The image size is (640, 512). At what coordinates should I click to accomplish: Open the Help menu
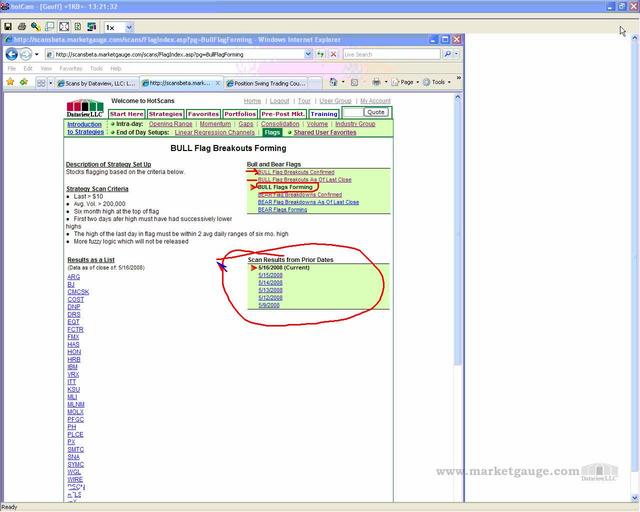click(x=116, y=69)
